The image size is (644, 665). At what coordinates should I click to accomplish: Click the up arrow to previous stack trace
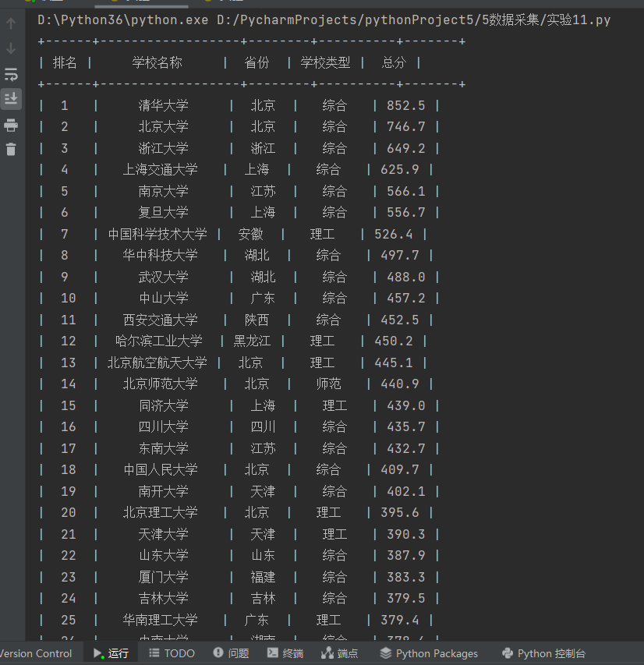[11, 23]
